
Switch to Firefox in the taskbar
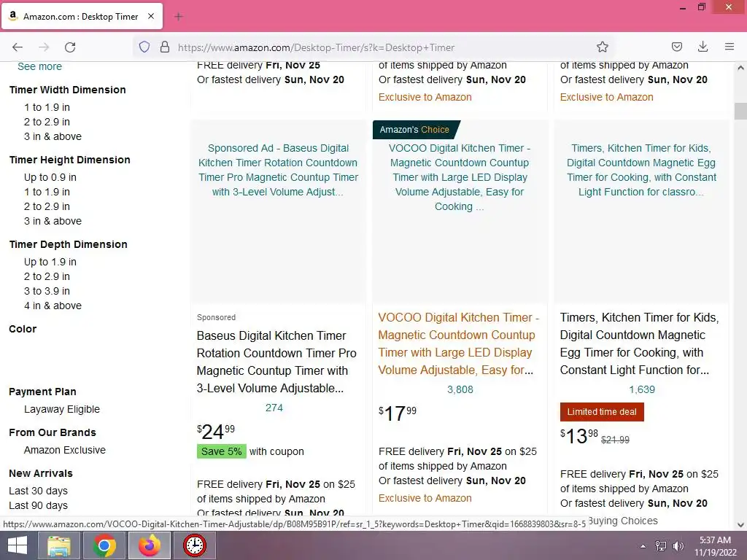(x=150, y=545)
